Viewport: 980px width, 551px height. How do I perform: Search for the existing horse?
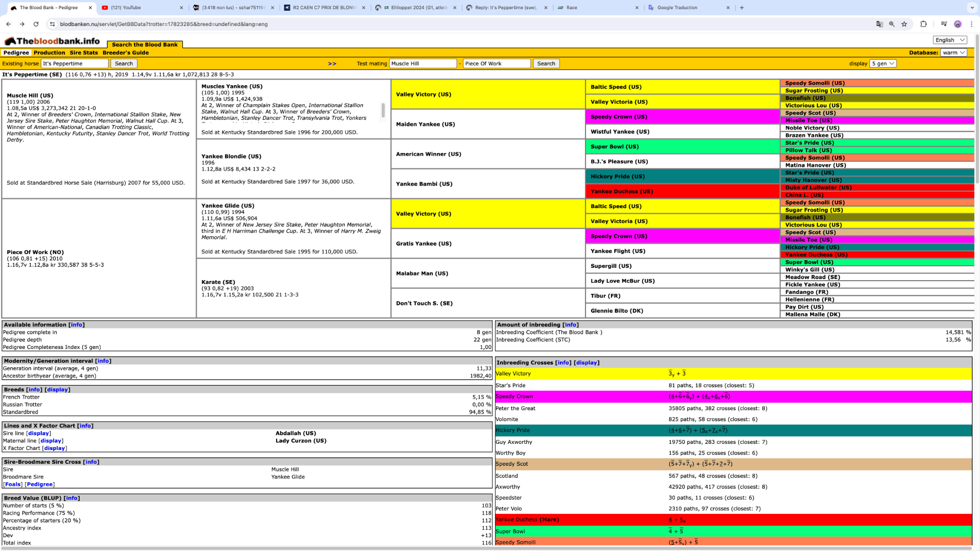(124, 64)
